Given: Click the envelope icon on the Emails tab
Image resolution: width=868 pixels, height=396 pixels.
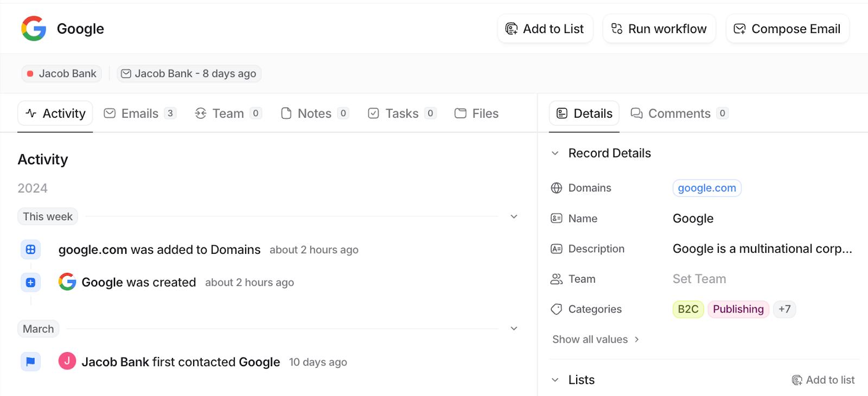Looking at the screenshot, I should click(110, 113).
